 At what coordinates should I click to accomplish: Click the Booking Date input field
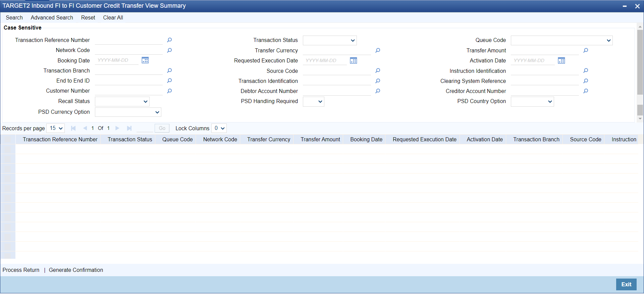(117, 60)
